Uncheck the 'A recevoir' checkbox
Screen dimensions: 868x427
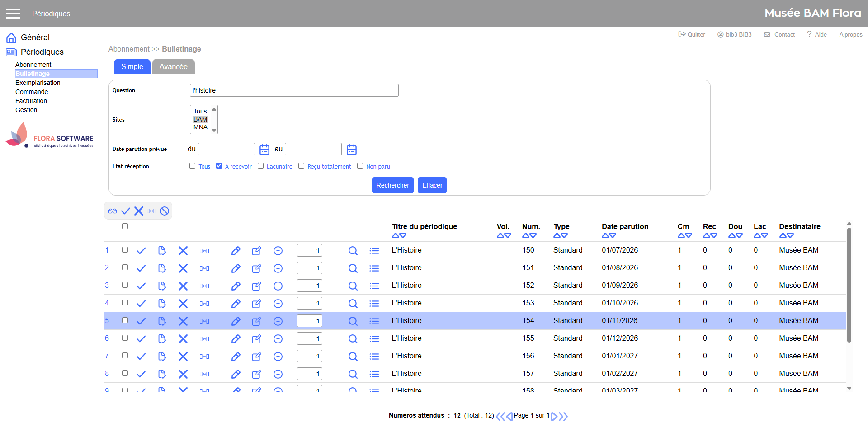219,166
